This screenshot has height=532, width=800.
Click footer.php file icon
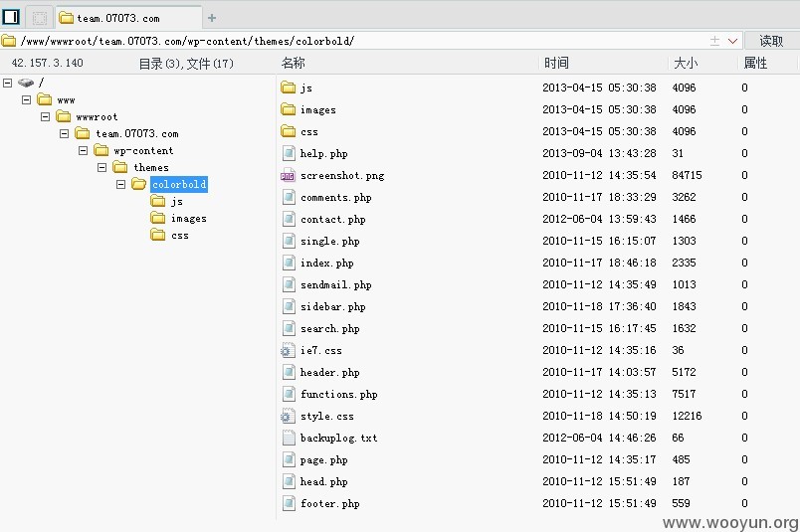pyautogui.click(x=289, y=503)
